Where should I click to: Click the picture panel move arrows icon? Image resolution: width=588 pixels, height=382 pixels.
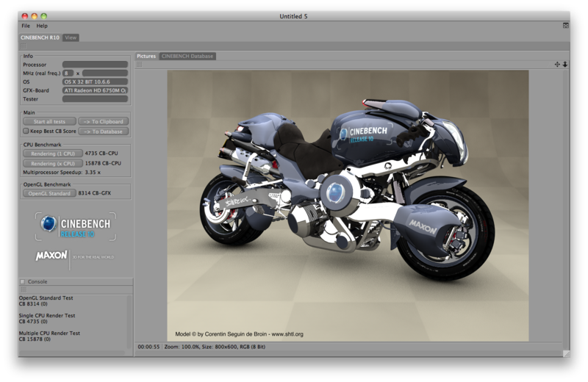point(557,65)
